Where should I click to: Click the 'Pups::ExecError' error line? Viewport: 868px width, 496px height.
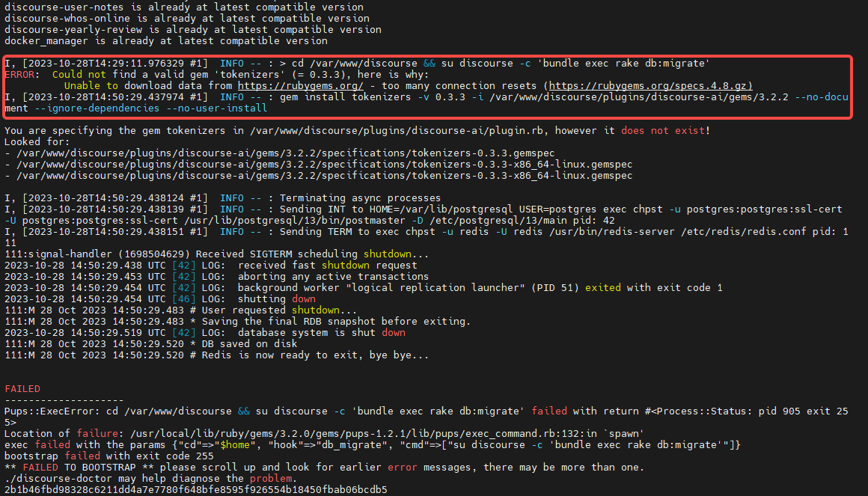(427, 417)
